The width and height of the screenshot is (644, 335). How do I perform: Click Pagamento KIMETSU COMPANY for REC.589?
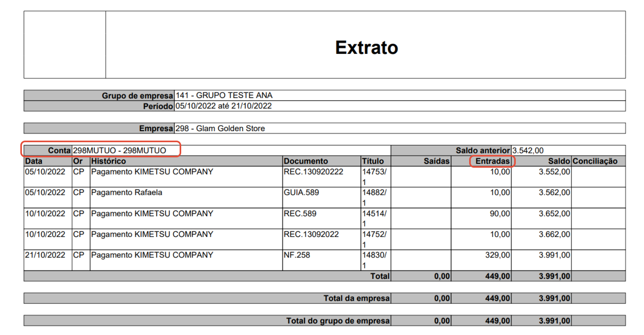[x=152, y=214]
